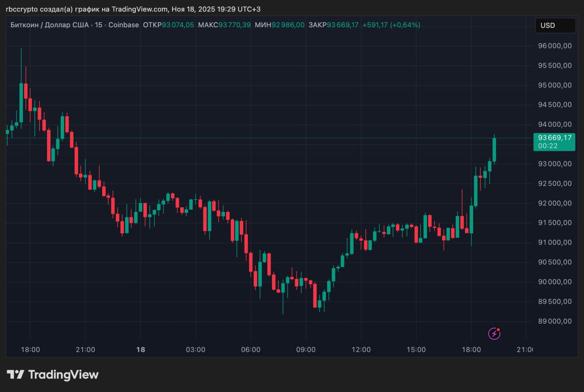Image resolution: width=584 pixels, height=392 pixels.
Task: Click the bold 18 date marker on time axis
Action: click(x=141, y=350)
